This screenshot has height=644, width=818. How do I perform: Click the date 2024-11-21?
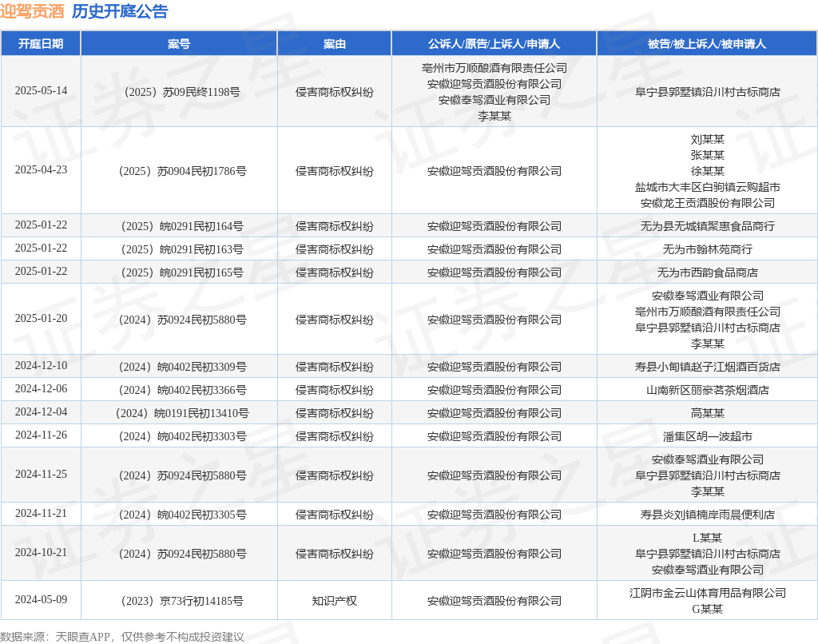coord(41,514)
